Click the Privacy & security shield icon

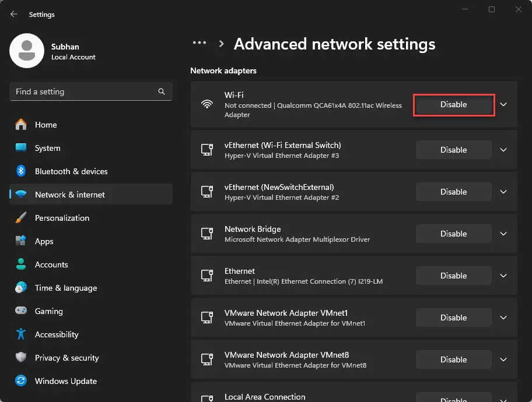click(x=21, y=358)
